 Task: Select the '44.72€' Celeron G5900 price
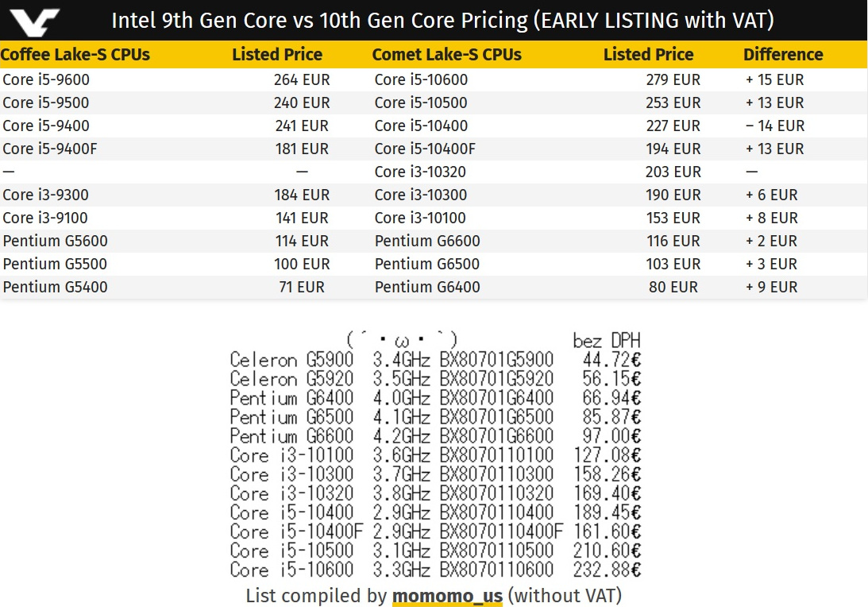click(611, 360)
